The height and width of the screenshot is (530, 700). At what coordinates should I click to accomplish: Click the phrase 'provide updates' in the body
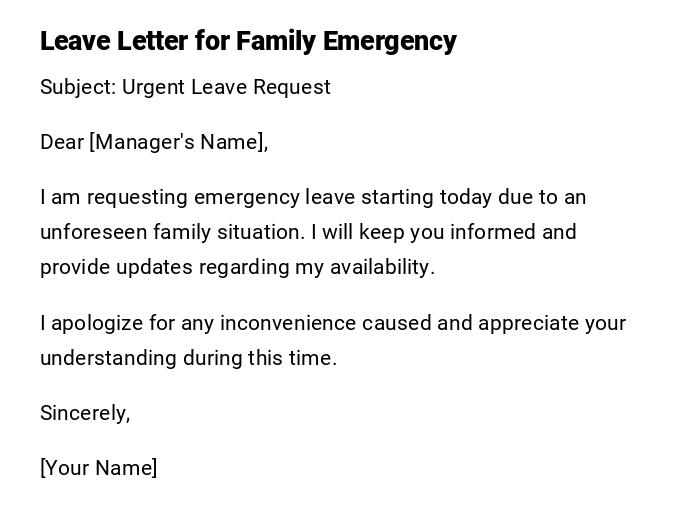104,267
